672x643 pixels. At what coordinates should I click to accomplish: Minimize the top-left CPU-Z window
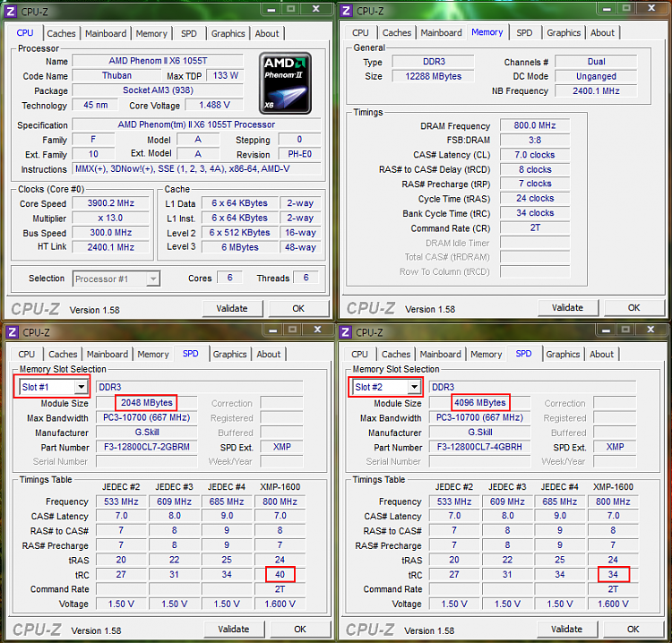(271, 9)
